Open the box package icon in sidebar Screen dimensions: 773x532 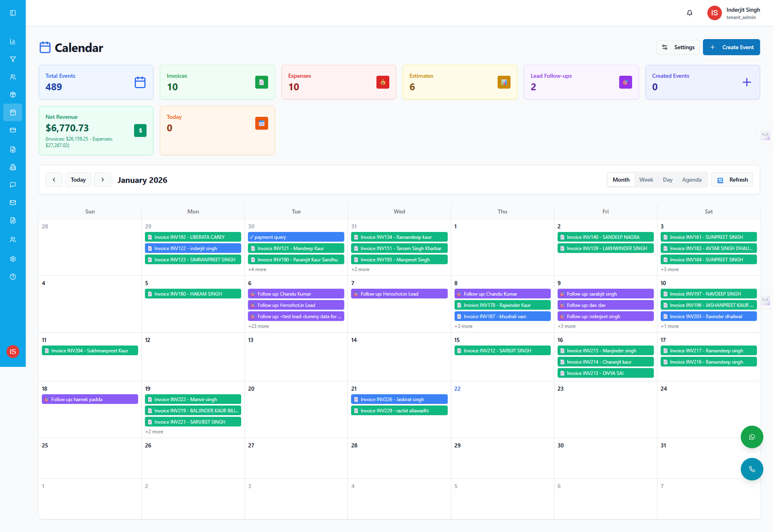pyautogui.click(x=13, y=95)
